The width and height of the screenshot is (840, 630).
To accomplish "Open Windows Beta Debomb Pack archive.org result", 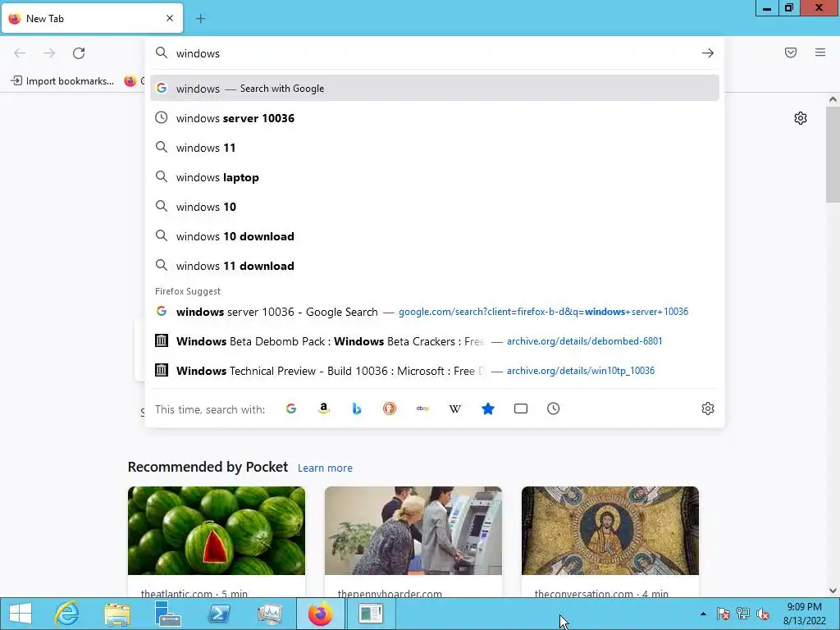I will coord(435,341).
